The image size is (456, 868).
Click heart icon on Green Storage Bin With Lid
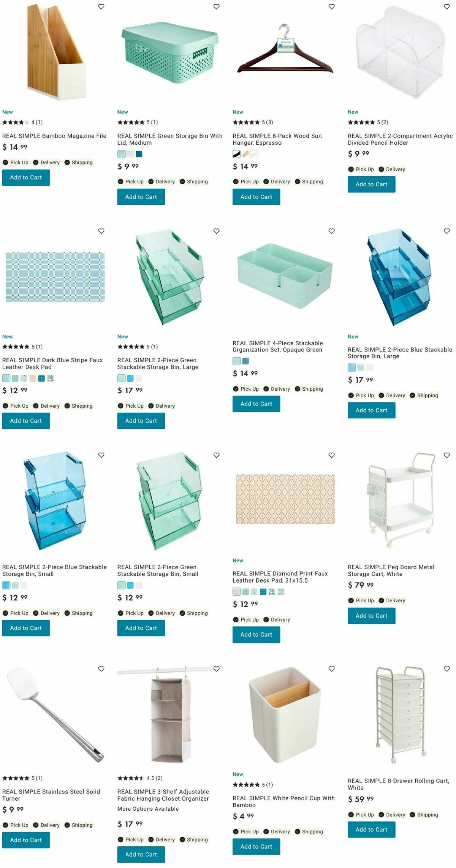(216, 6)
